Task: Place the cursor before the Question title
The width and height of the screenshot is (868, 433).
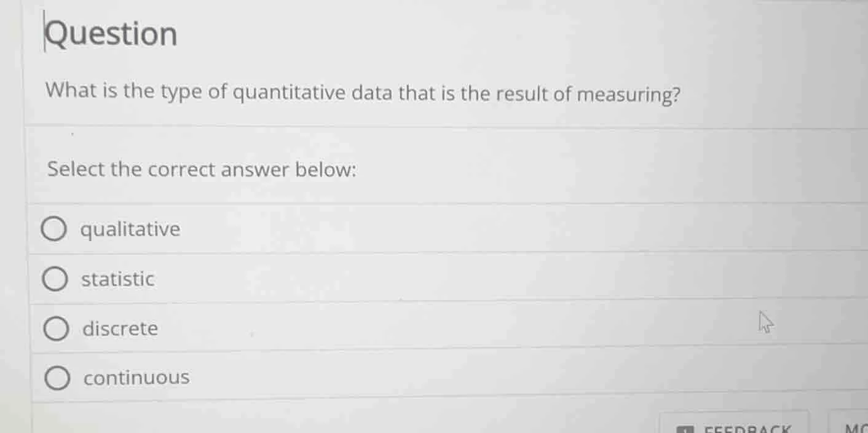Action: [45, 33]
